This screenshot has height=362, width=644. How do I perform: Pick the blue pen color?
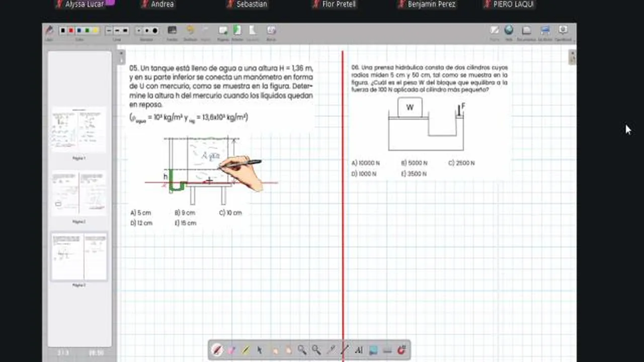coord(79,31)
